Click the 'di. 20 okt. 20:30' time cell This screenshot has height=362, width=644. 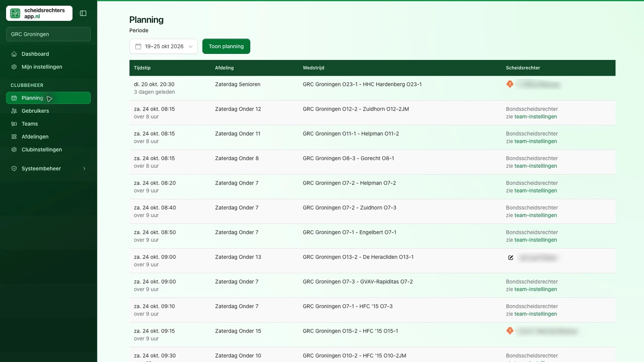tap(154, 84)
